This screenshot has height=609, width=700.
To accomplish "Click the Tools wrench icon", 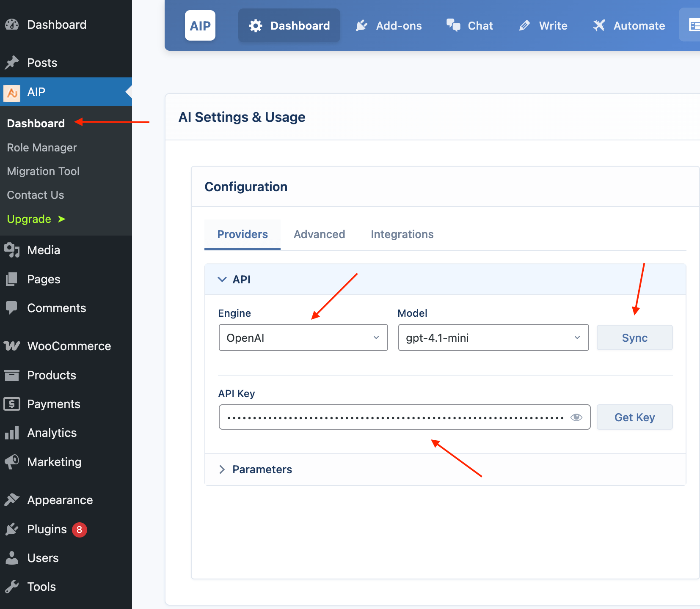I will click(x=12, y=587).
